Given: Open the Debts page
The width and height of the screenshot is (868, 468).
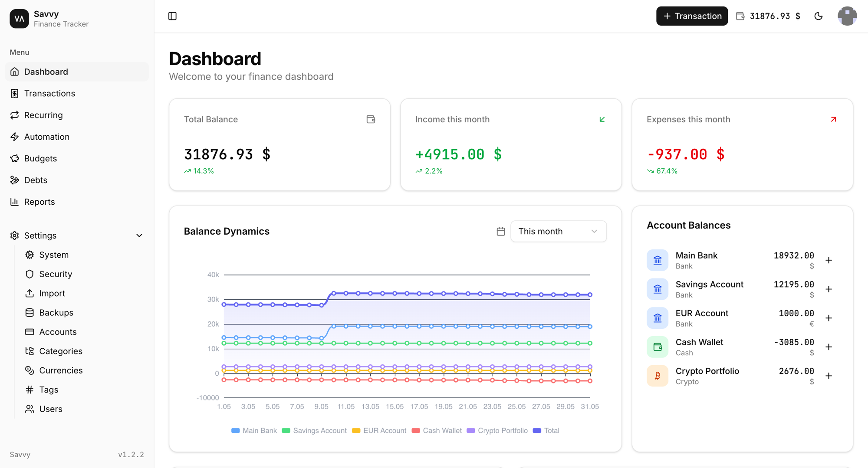Looking at the screenshot, I should click(77, 180).
